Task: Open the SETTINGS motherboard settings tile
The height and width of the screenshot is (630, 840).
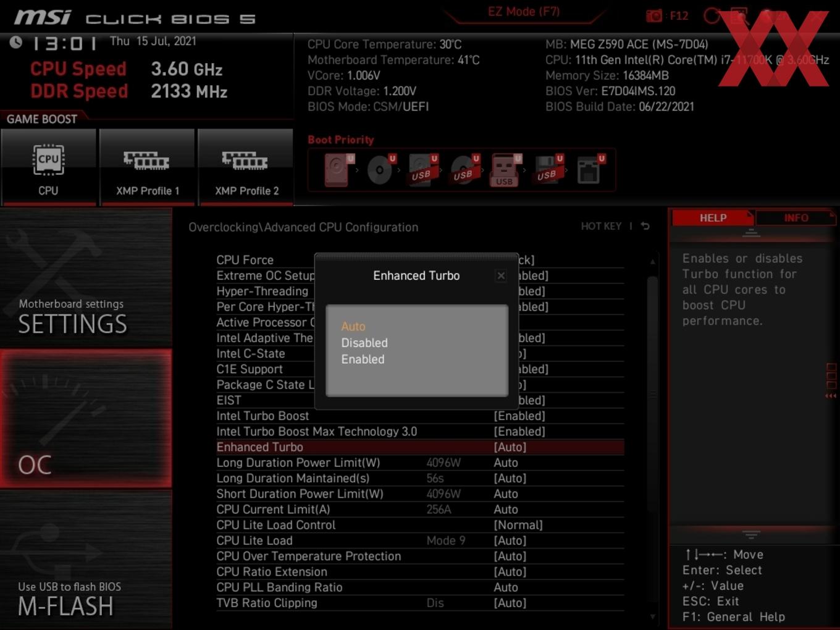Action: pyautogui.click(x=86, y=278)
